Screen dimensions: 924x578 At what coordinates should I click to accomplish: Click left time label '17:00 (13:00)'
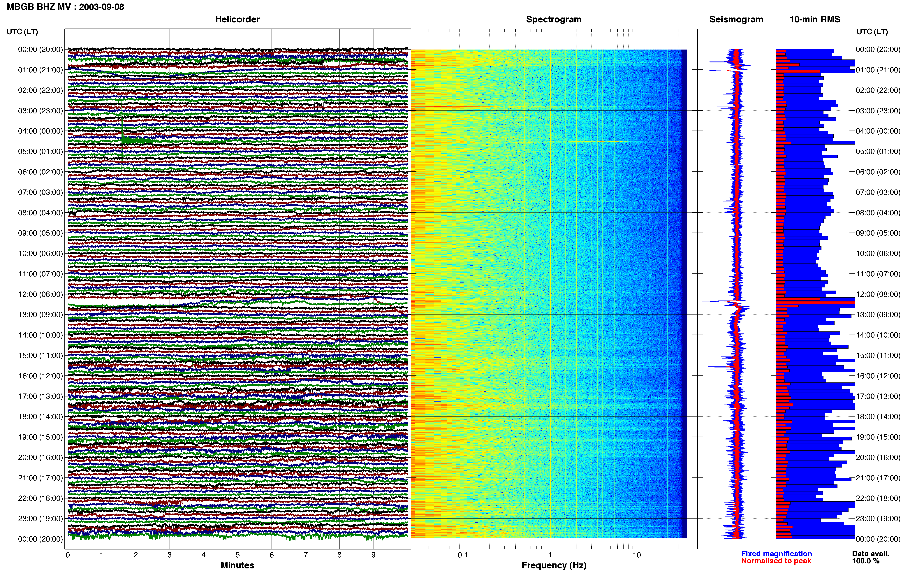[x=41, y=396]
